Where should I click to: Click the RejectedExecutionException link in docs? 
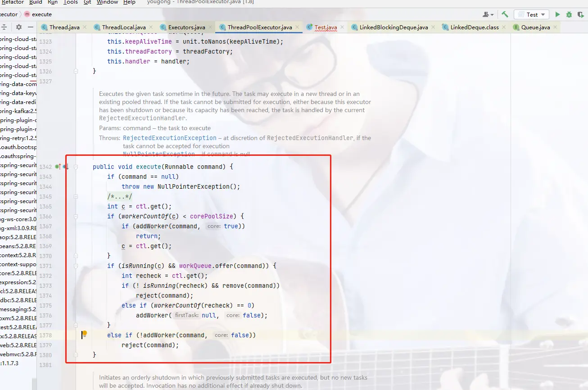click(x=169, y=138)
